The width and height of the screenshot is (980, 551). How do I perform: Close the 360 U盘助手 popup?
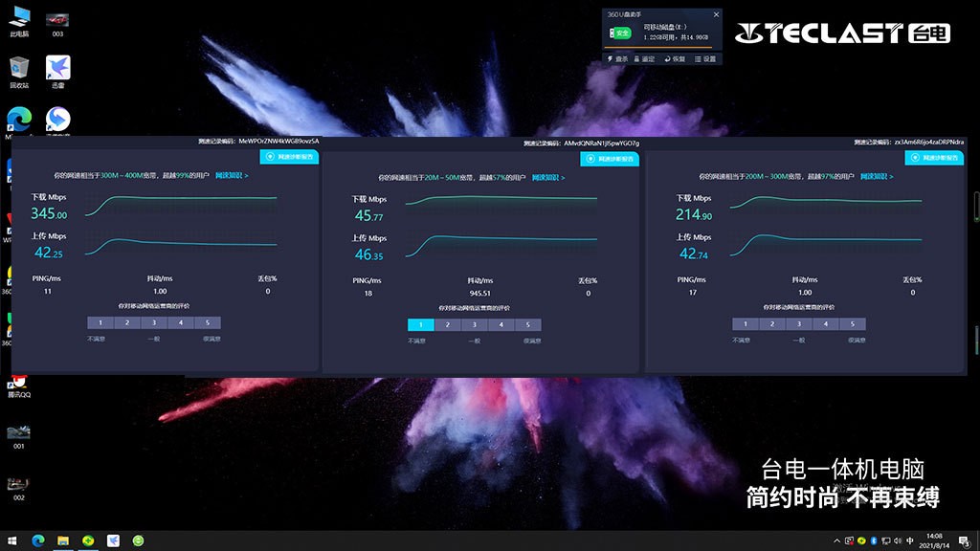point(716,14)
